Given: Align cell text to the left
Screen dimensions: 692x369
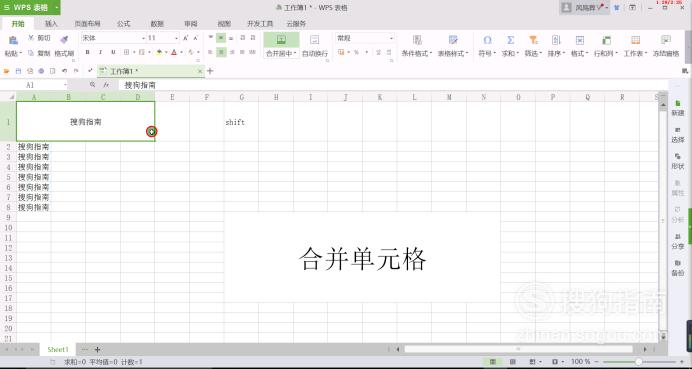Looking at the screenshot, I should [x=211, y=53].
